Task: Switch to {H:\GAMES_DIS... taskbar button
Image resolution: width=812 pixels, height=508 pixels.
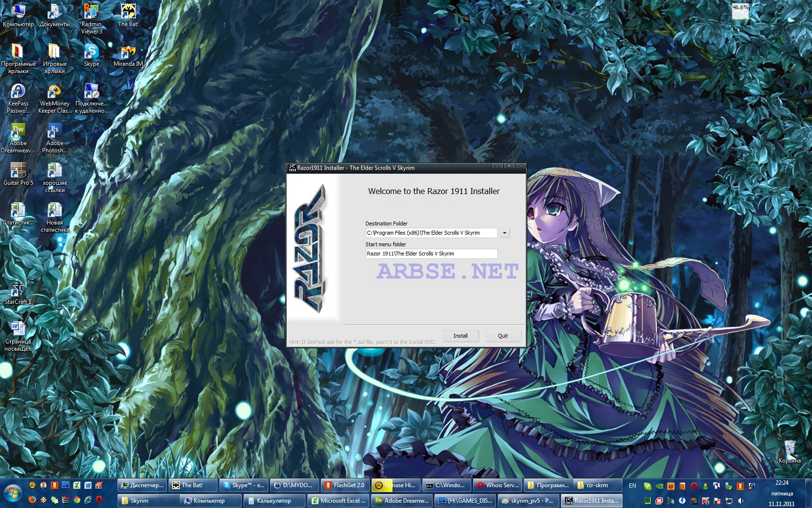Action: click(x=465, y=501)
